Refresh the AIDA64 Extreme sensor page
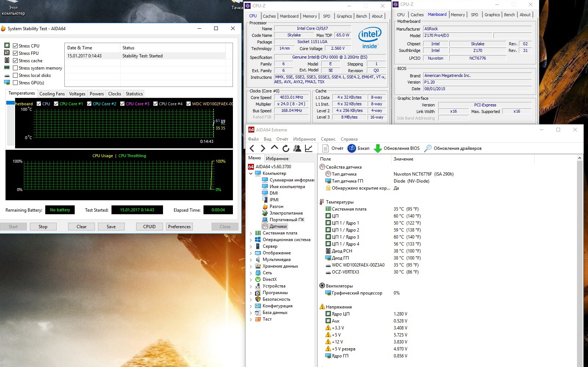Image resolution: width=588 pixels, height=367 pixels. pyautogui.click(x=286, y=148)
